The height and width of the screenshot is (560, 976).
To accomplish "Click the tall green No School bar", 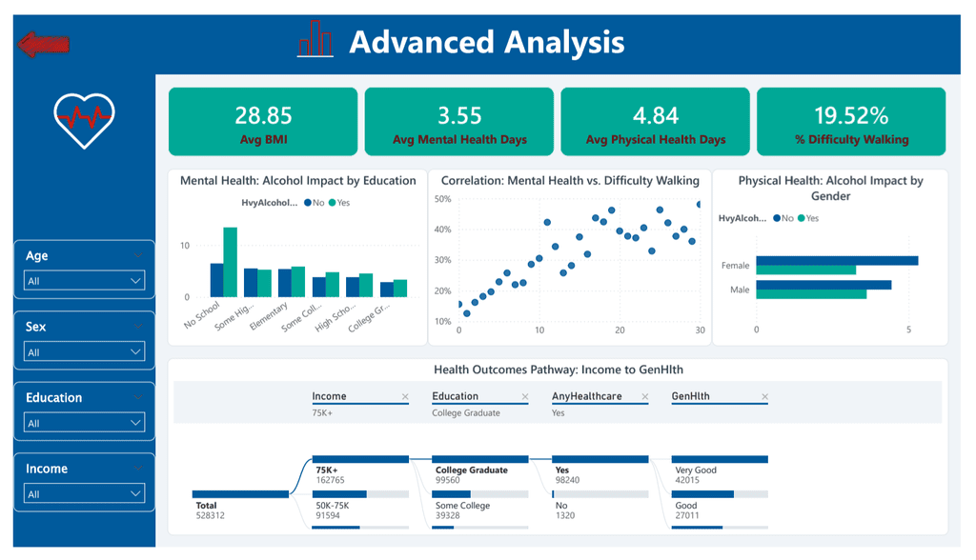I will tap(231, 262).
